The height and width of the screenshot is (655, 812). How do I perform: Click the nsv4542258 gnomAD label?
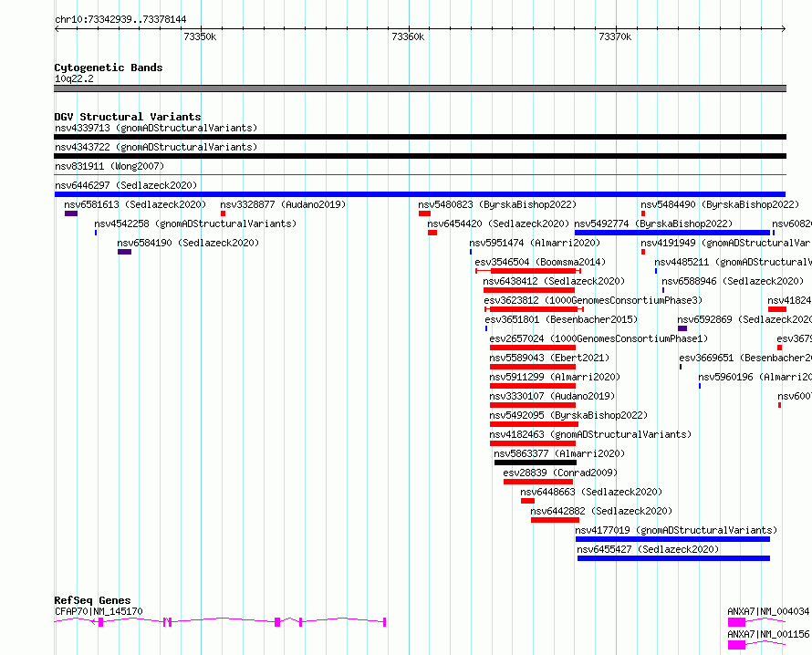pyautogui.click(x=195, y=224)
